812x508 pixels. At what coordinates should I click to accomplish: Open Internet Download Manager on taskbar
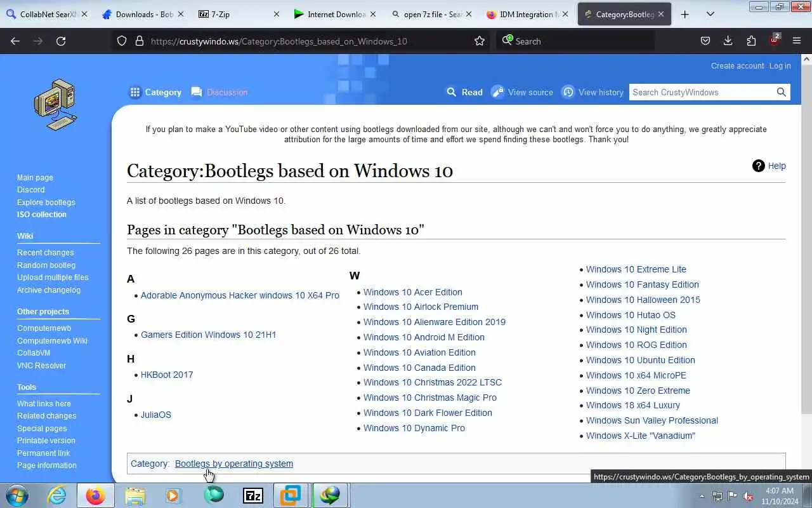(x=330, y=495)
